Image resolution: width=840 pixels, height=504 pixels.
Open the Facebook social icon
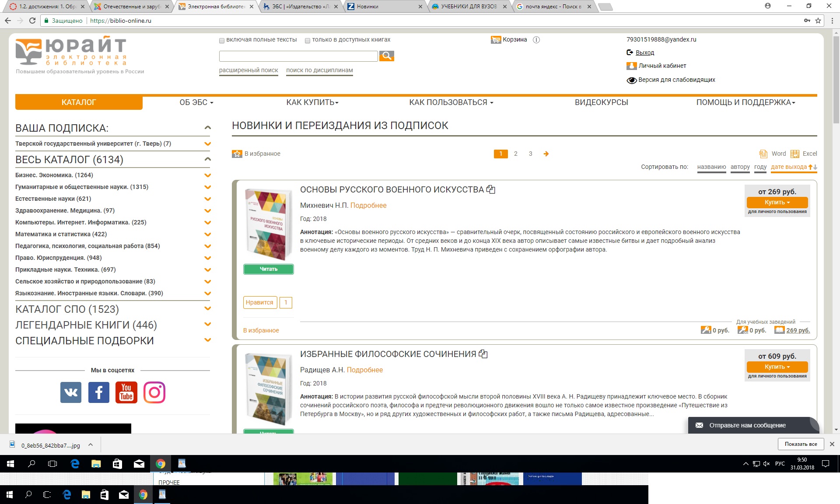click(99, 392)
